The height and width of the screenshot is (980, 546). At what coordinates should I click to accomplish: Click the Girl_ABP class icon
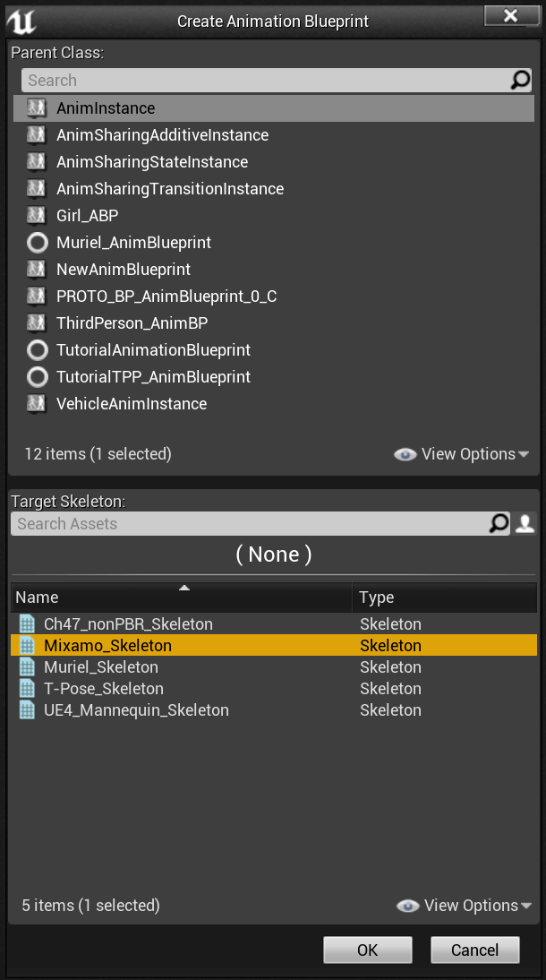coord(37,216)
